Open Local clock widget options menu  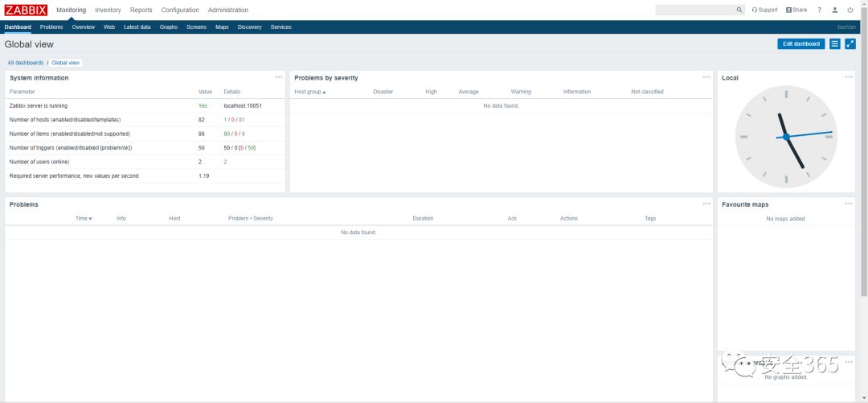pyautogui.click(x=849, y=77)
